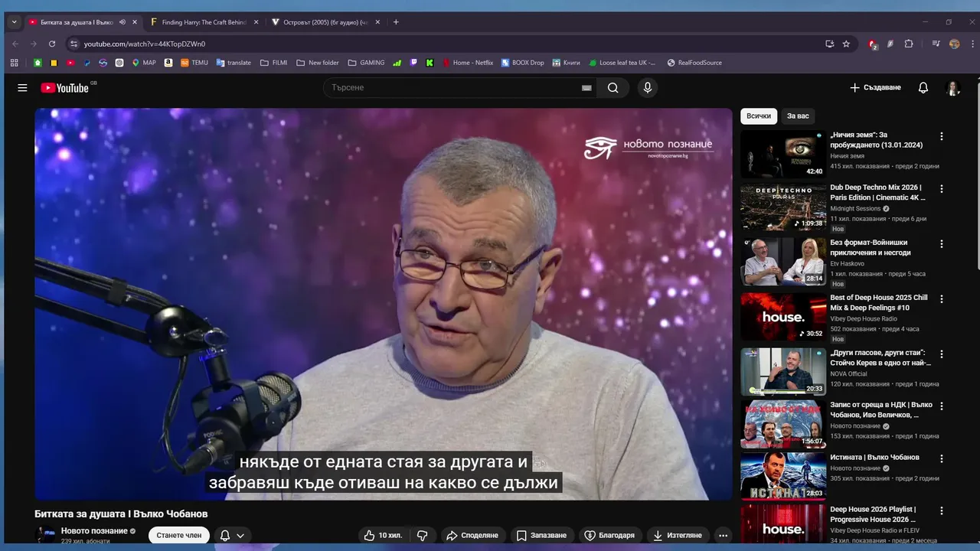The image size is (980, 551).
Task: Expand the subscription bell notification dropdown
Action: [233, 536]
